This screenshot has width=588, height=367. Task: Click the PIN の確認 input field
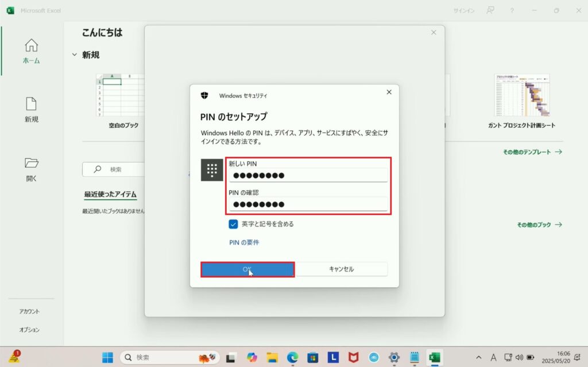(x=308, y=204)
